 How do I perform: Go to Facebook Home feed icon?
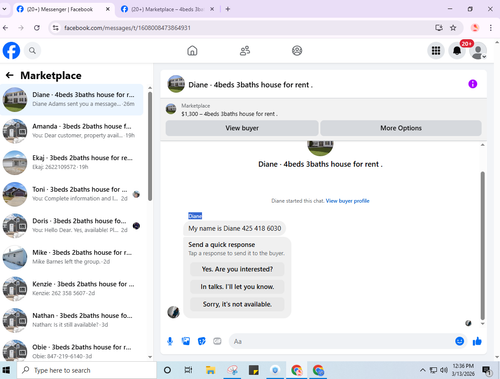point(192,51)
